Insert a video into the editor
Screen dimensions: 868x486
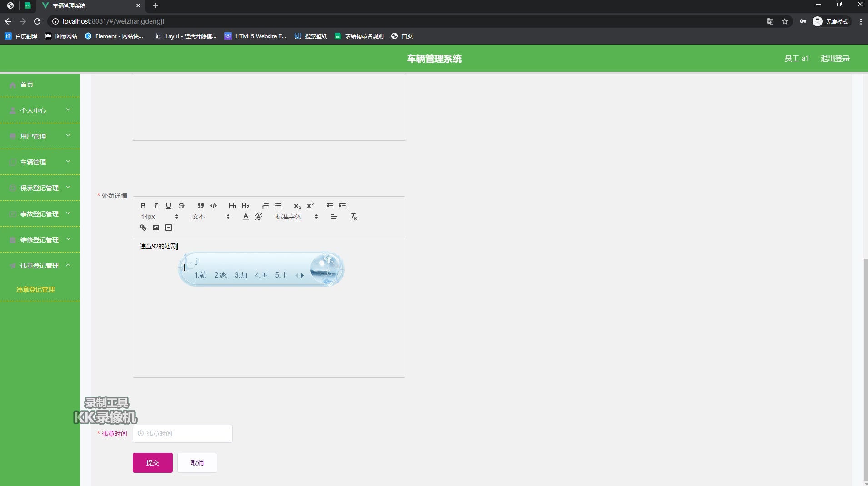(x=169, y=228)
